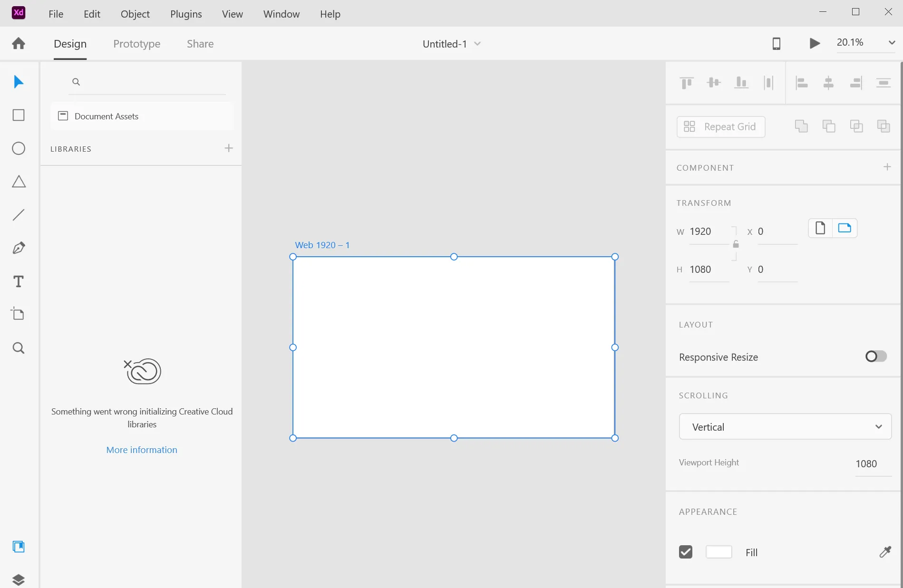Apply Intersect boolean operation

[856, 126]
